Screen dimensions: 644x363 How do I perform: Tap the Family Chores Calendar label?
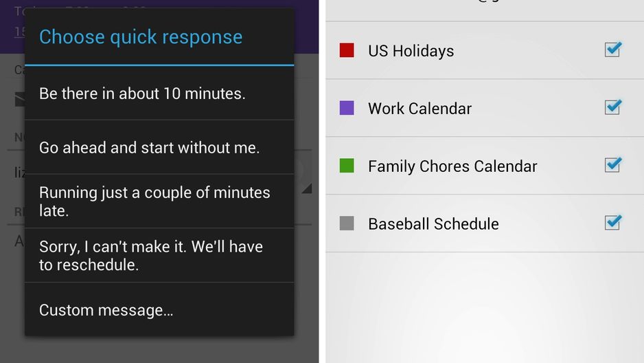pyautogui.click(x=452, y=166)
